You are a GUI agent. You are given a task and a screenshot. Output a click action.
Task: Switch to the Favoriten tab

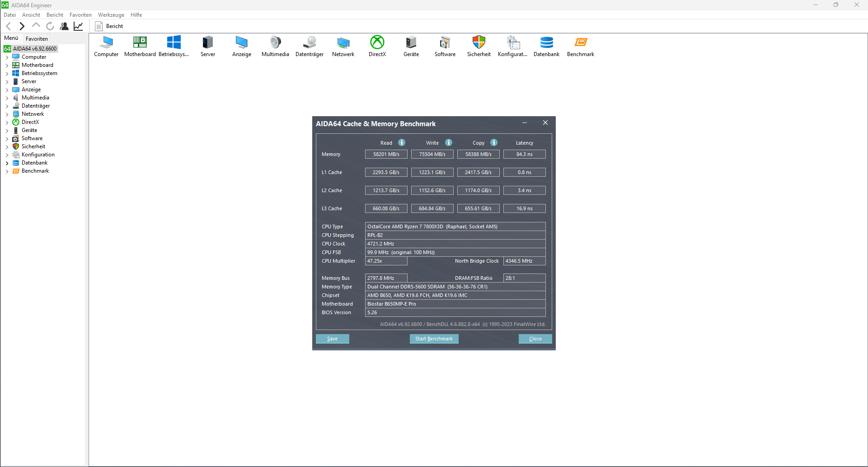[37, 38]
